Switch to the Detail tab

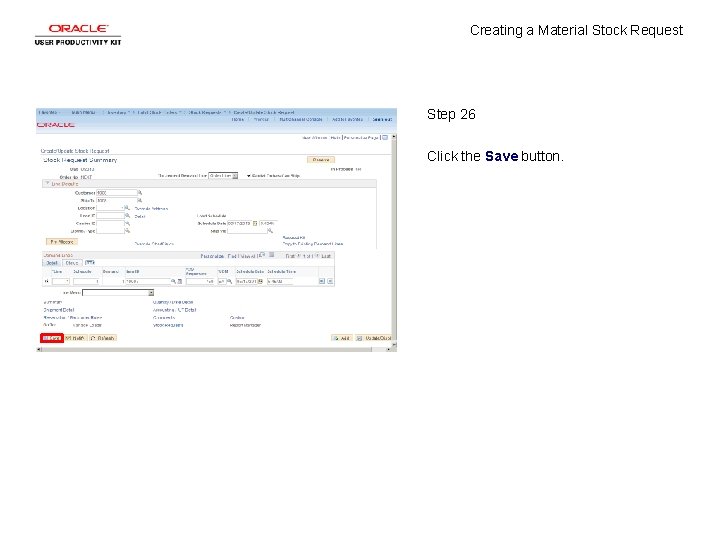52,263
